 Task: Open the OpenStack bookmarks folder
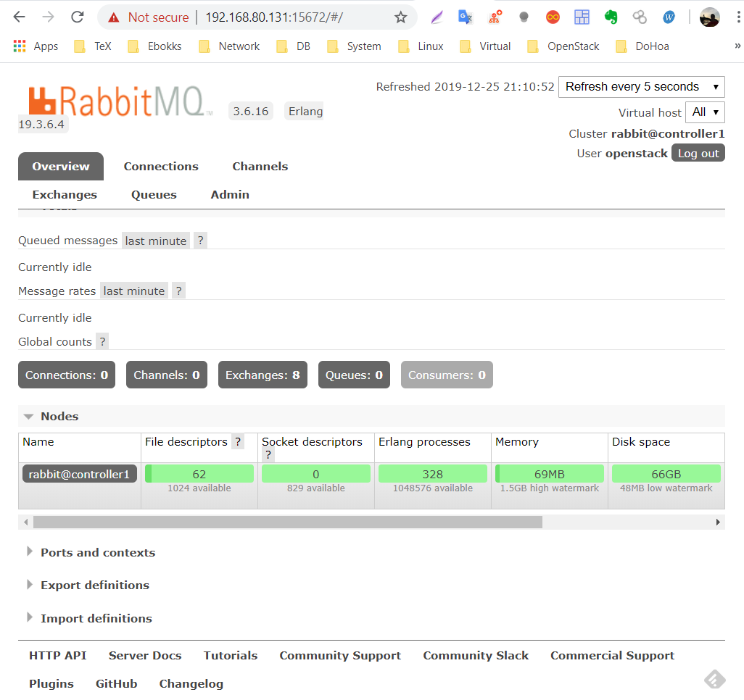[563, 46]
